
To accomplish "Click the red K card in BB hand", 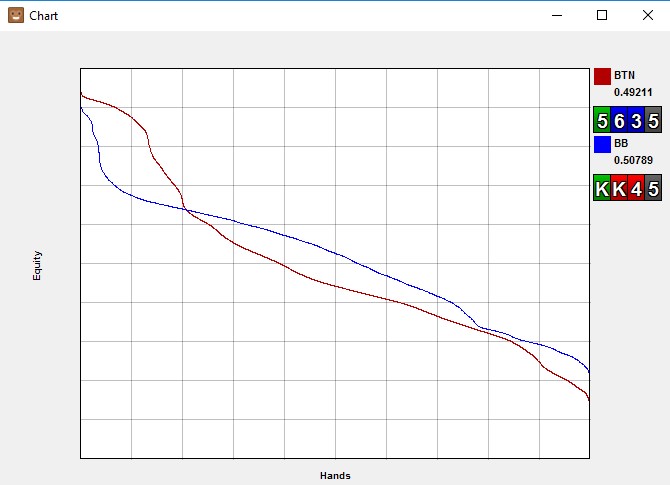I will click(619, 188).
